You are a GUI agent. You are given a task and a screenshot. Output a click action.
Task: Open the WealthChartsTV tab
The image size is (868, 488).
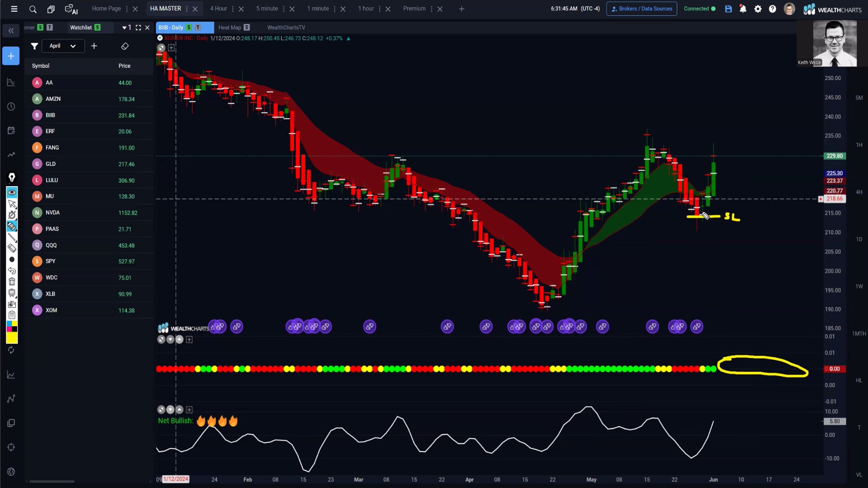tap(286, 28)
